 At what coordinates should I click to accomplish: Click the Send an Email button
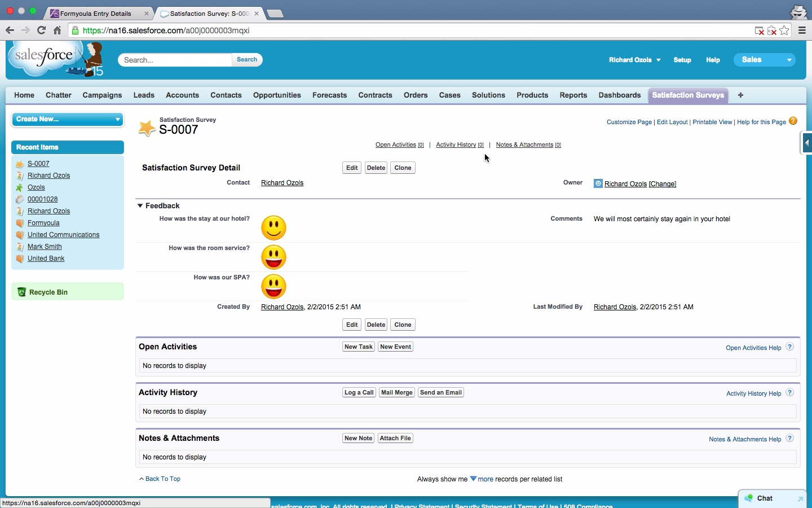tap(441, 392)
